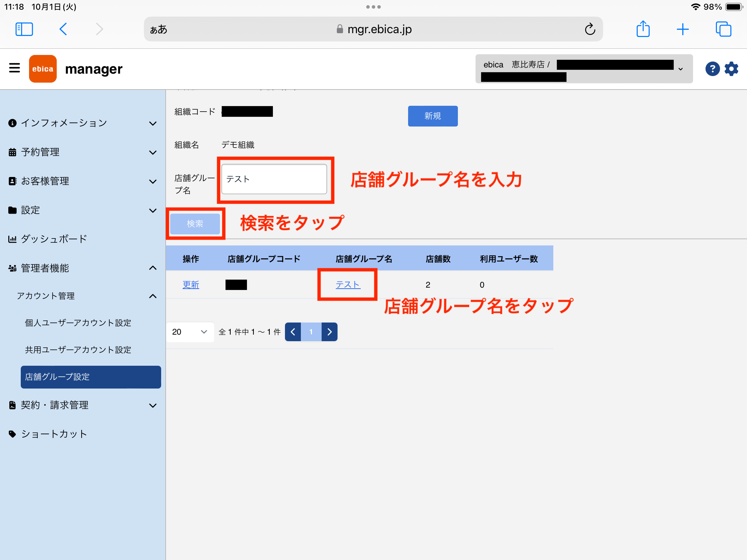747x560 pixels.
Task: Tap the mgr.ebica.jp address bar
Action: 373,29
